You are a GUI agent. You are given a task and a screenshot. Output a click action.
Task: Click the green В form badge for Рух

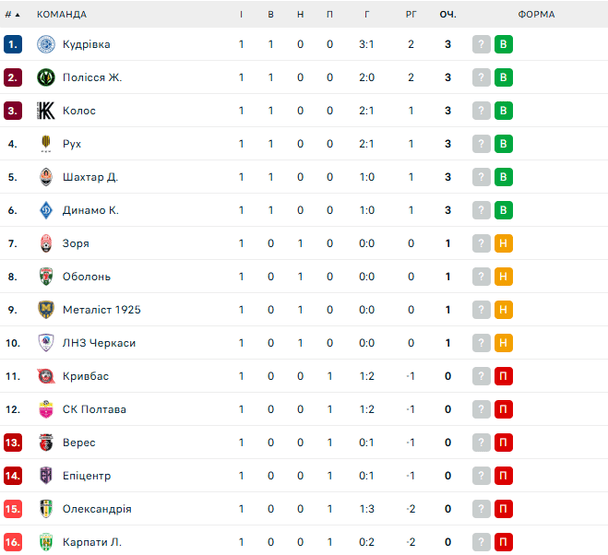503,144
